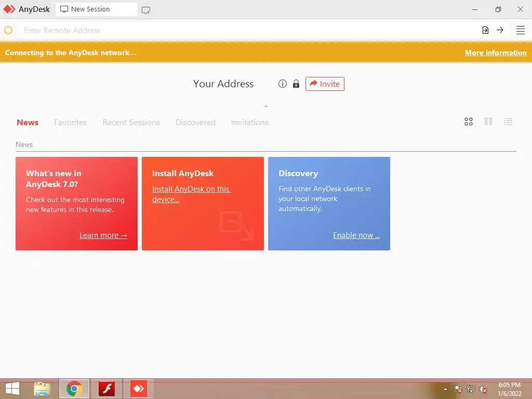Switch to large tiles view
This screenshot has width=532, height=399.
point(469,122)
